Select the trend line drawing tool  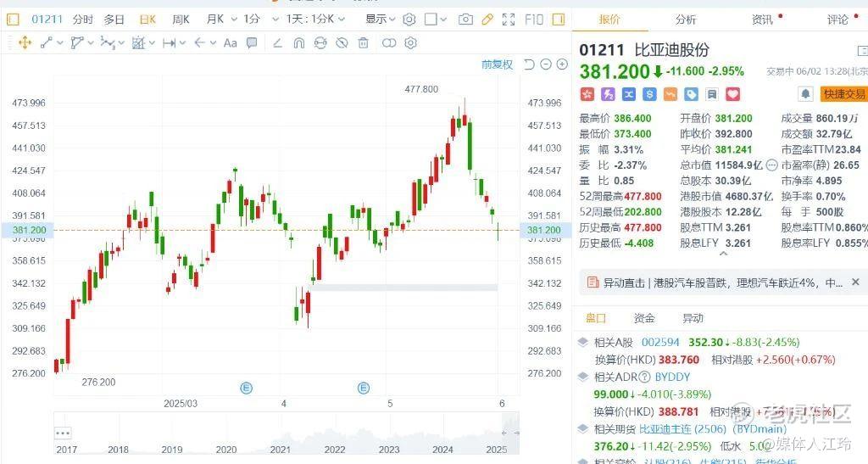click(47, 42)
